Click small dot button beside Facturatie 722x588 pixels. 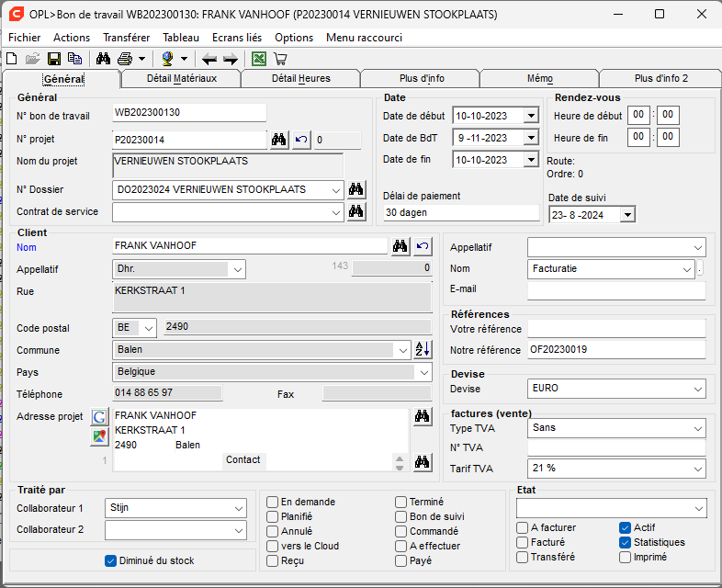click(700, 268)
